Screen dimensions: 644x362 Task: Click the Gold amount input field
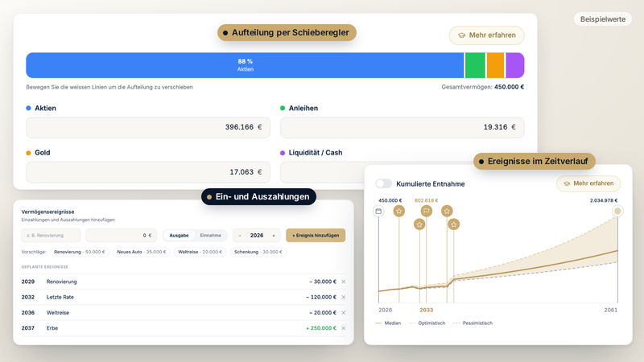pyautogui.click(x=148, y=172)
